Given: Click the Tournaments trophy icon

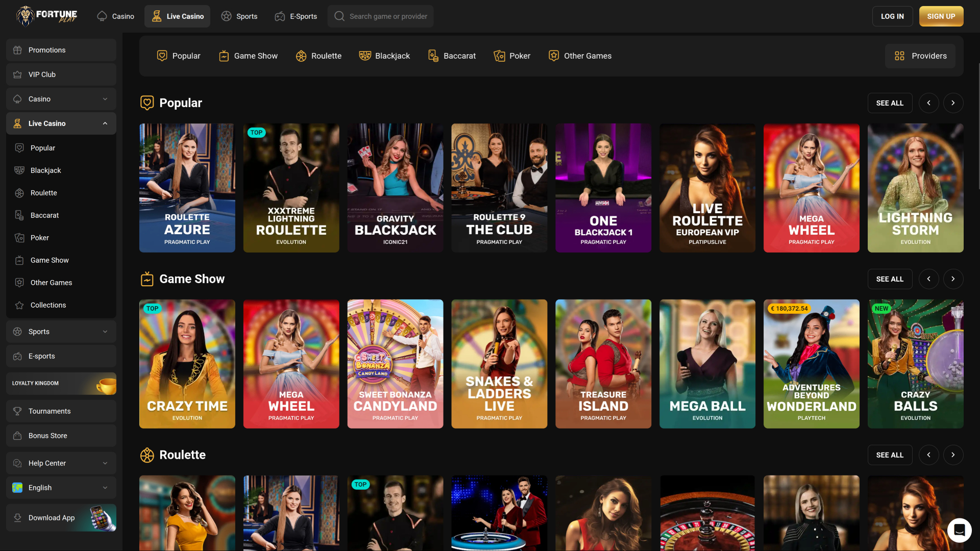Looking at the screenshot, I should click(x=18, y=411).
